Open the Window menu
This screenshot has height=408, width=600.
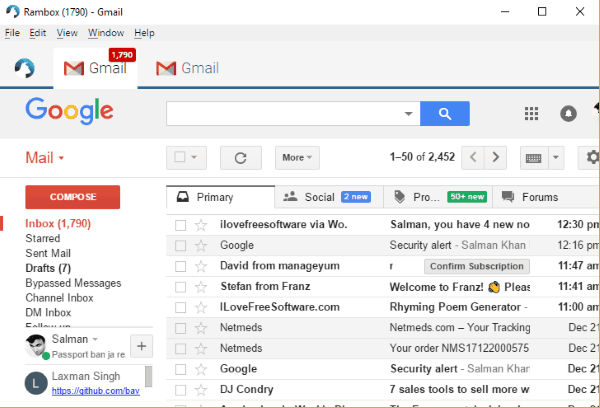point(106,33)
